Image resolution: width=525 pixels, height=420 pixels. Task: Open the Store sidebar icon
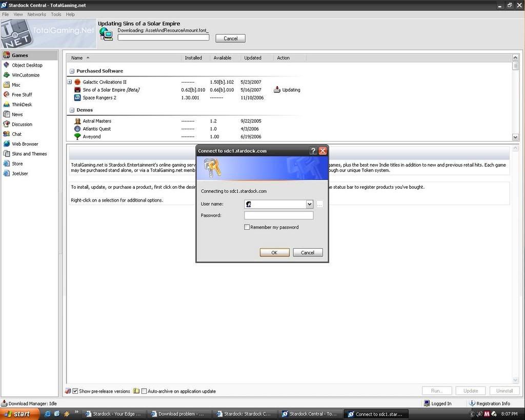[6, 164]
